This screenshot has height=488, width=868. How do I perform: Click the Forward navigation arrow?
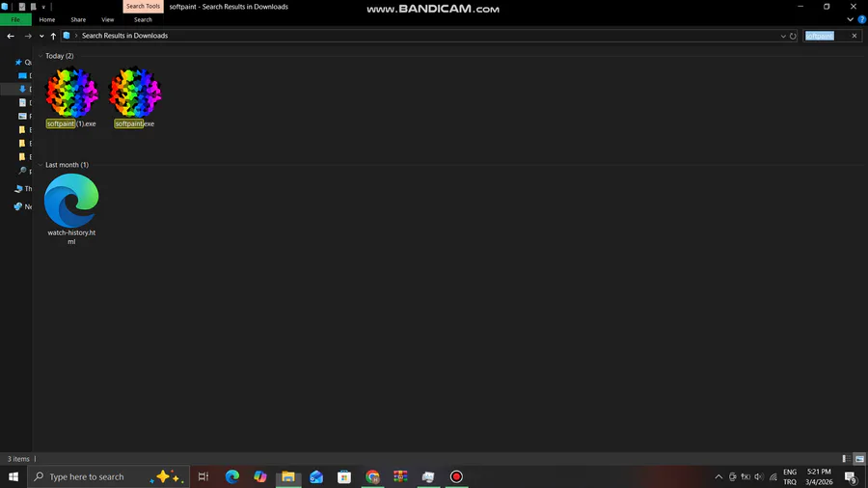click(x=28, y=36)
